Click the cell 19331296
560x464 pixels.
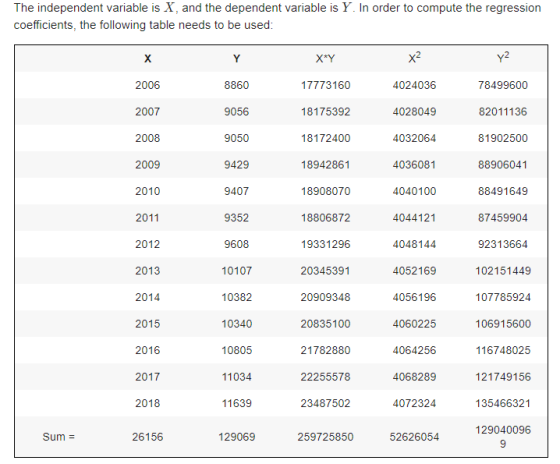tap(325, 244)
